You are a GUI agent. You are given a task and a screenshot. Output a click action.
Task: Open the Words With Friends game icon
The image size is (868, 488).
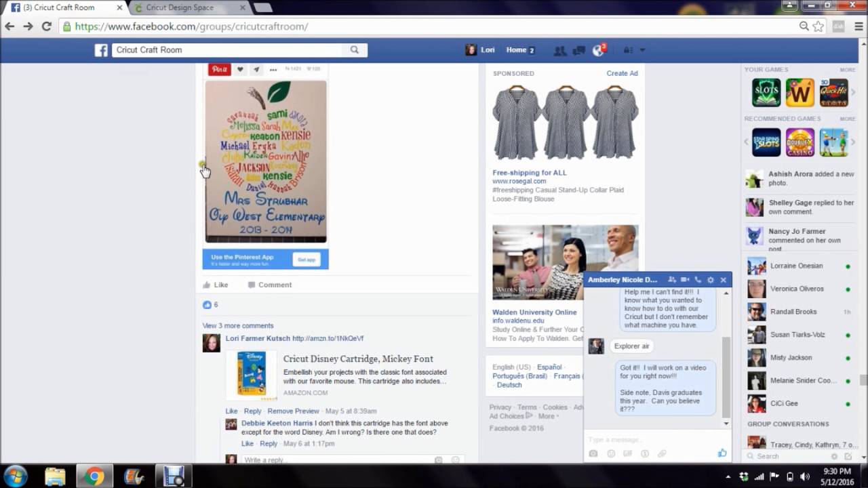(x=800, y=93)
